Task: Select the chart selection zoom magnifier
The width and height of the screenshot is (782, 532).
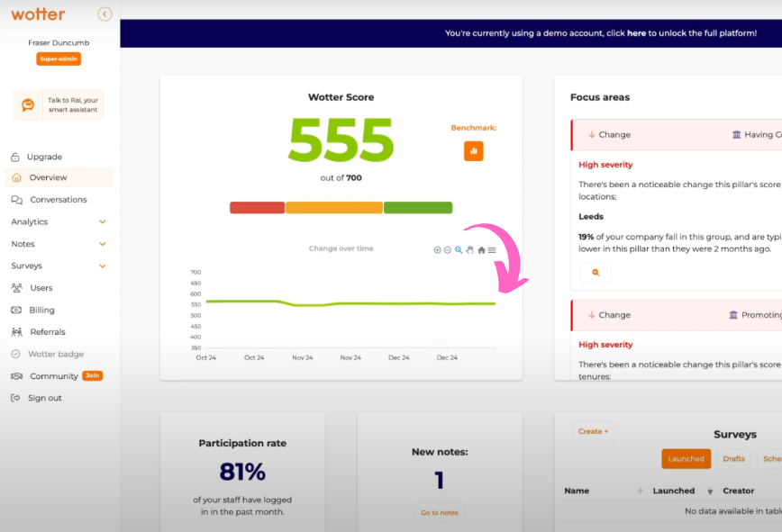Action: pos(459,250)
